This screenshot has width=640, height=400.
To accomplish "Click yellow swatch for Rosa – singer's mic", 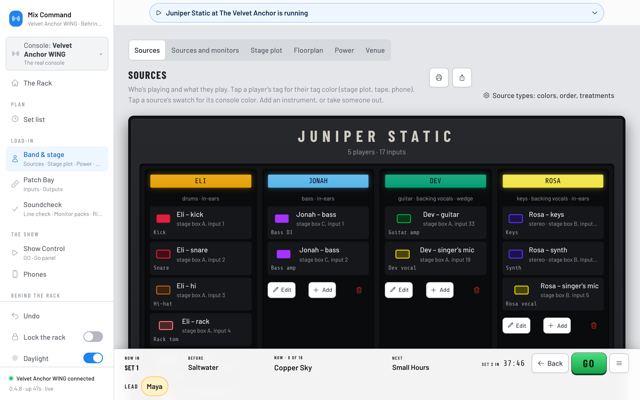I will 521,290.
